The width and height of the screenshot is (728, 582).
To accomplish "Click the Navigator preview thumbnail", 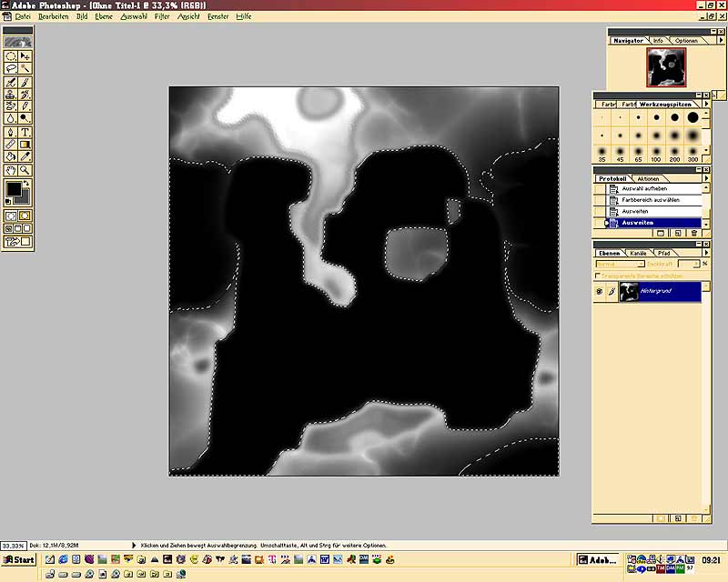I will click(x=666, y=68).
